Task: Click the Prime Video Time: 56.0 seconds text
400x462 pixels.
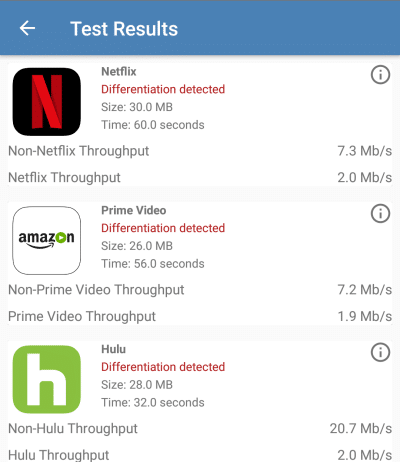Action: (x=153, y=264)
